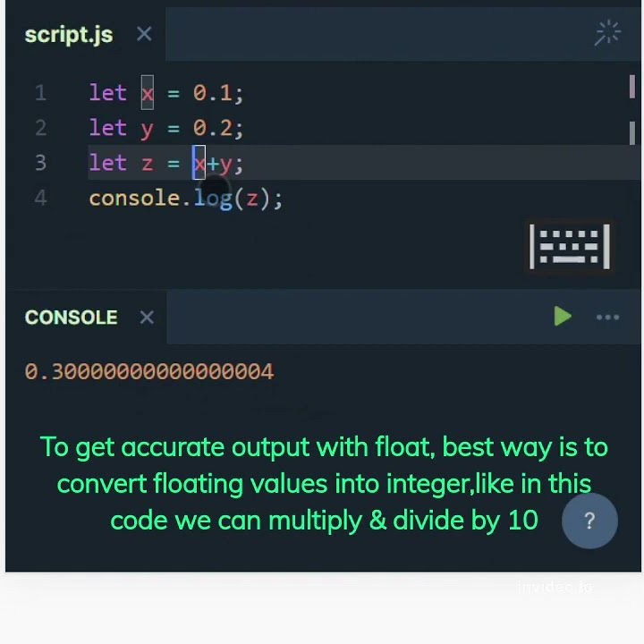
Task: Click the invideo.io watermark link
Action: pyautogui.click(x=555, y=587)
